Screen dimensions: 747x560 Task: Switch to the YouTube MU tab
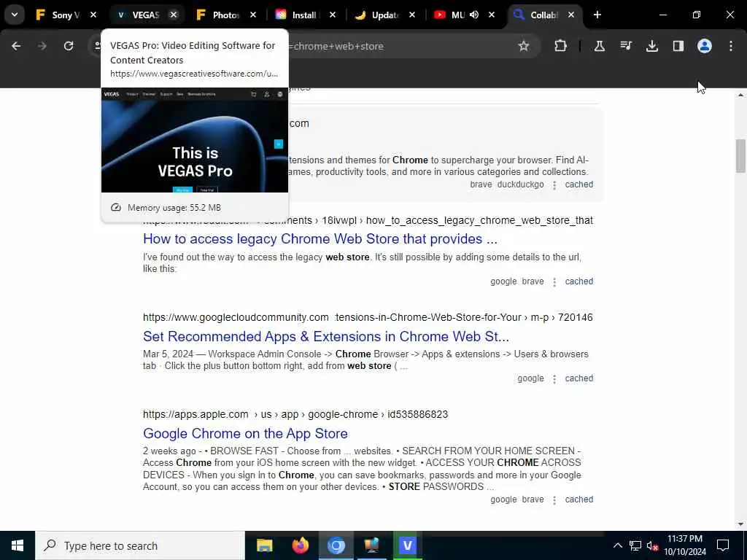[457, 15]
